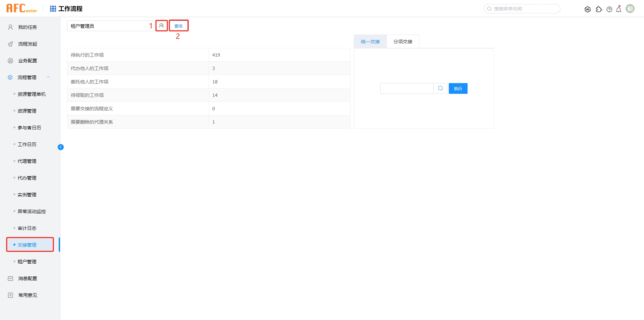Expand the 消息配置 menu item
Viewport: 644px width, 320px height.
point(28,278)
